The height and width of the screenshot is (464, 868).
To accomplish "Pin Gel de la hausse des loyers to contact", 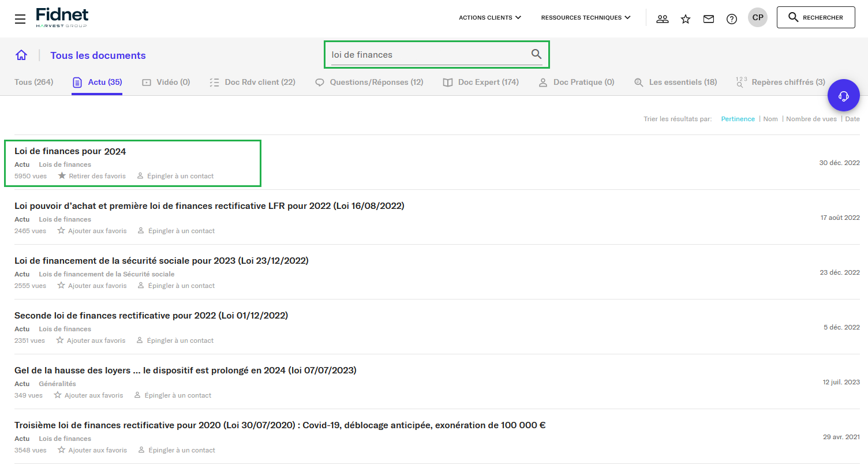I will pyautogui.click(x=173, y=395).
